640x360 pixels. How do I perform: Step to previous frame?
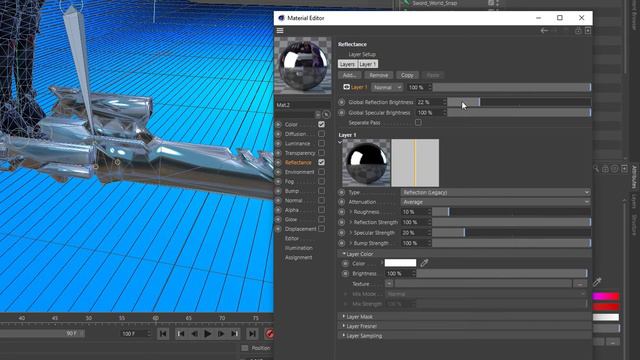(x=194, y=334)
